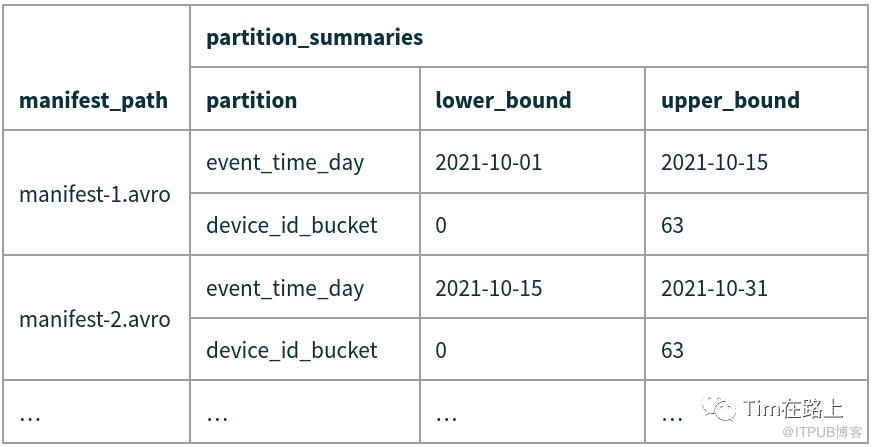The width and height of the screenshot is (872, 447).
Task: Select the upper_bound column header
Action: pos(730,100)
